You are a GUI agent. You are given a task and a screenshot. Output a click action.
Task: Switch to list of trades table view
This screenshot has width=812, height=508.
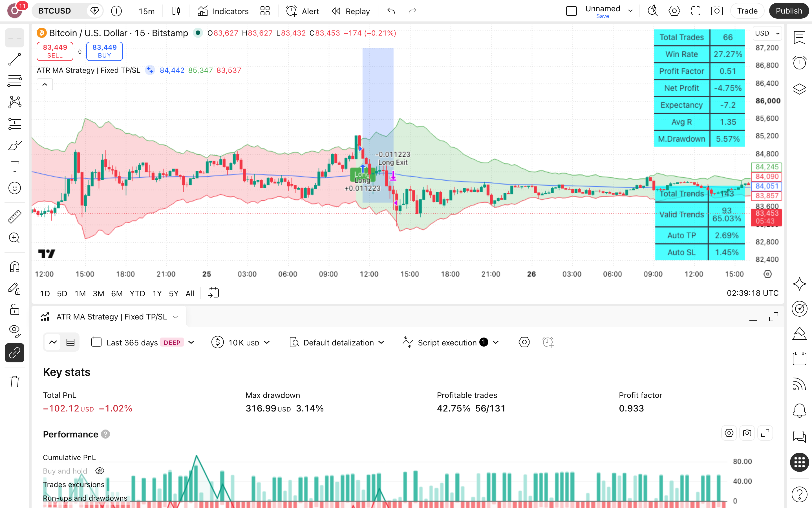(70, 342)
